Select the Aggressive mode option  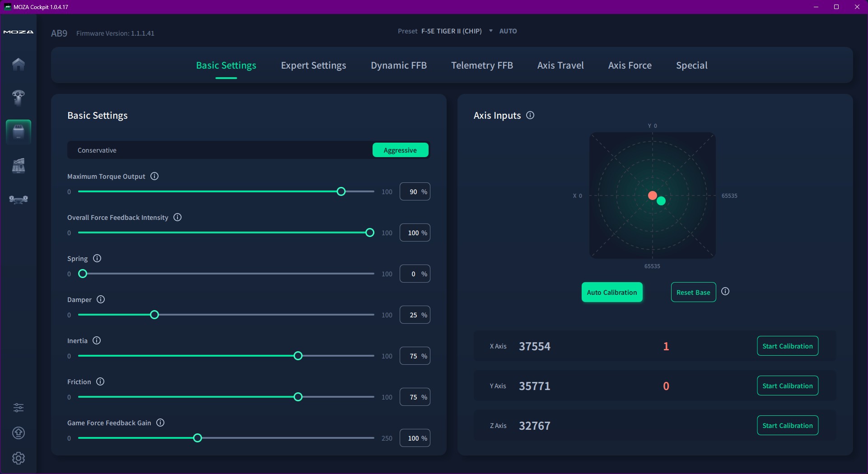[x=400, y=150]
